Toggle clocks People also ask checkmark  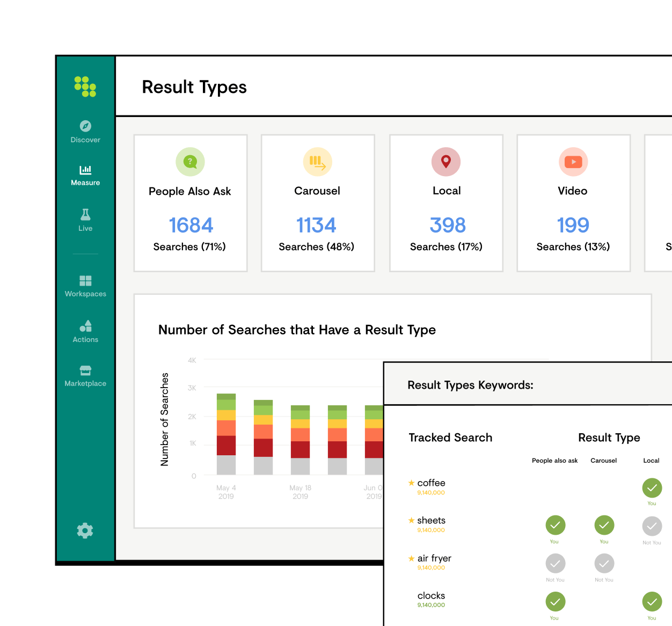coord(556,602)
